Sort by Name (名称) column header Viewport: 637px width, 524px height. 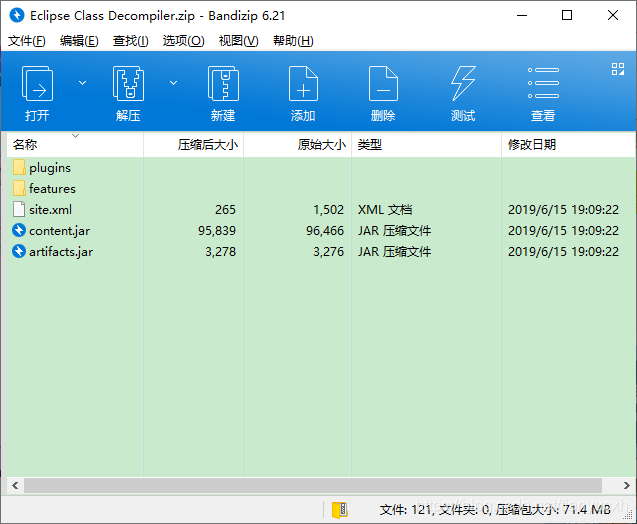(75, 145)
